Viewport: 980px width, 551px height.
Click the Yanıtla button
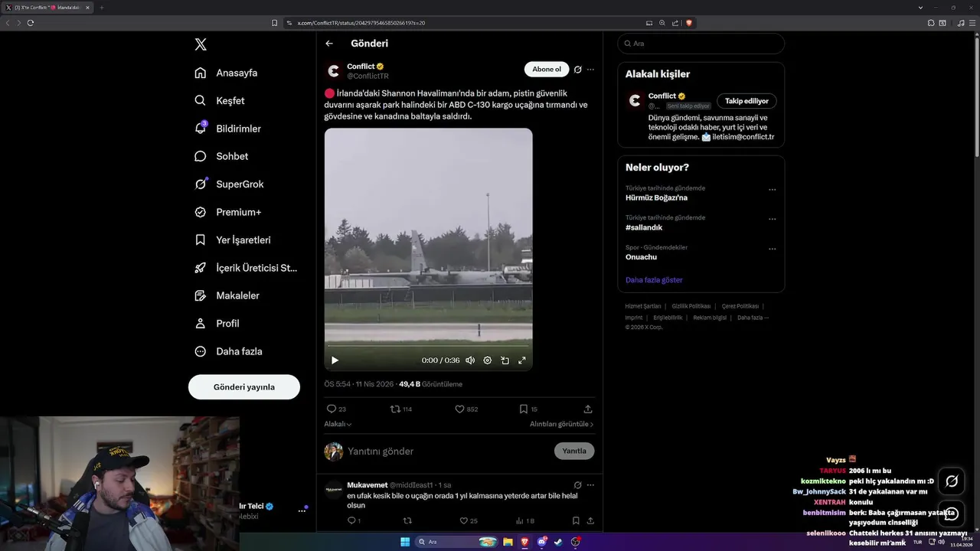(x=574, y=451)
